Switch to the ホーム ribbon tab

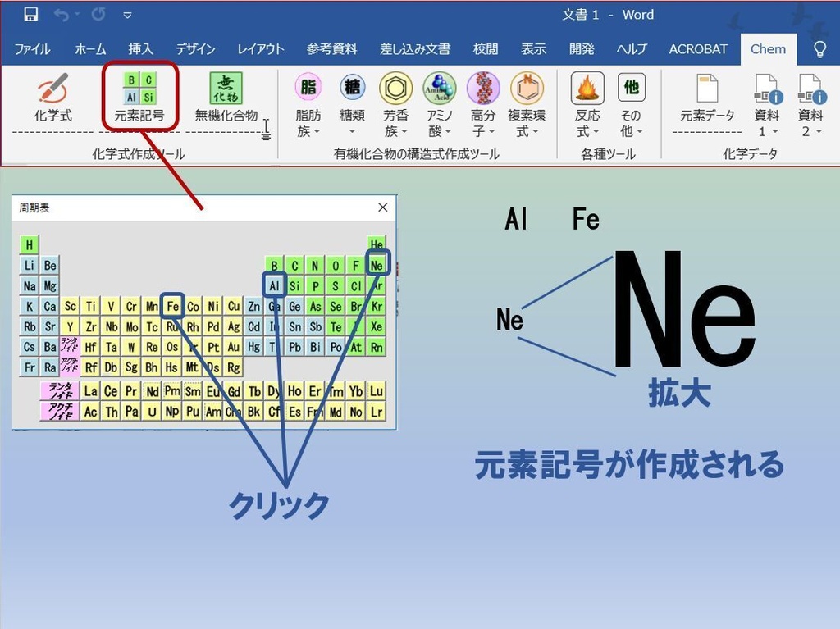pyautogui.click(x=90, y=49)
